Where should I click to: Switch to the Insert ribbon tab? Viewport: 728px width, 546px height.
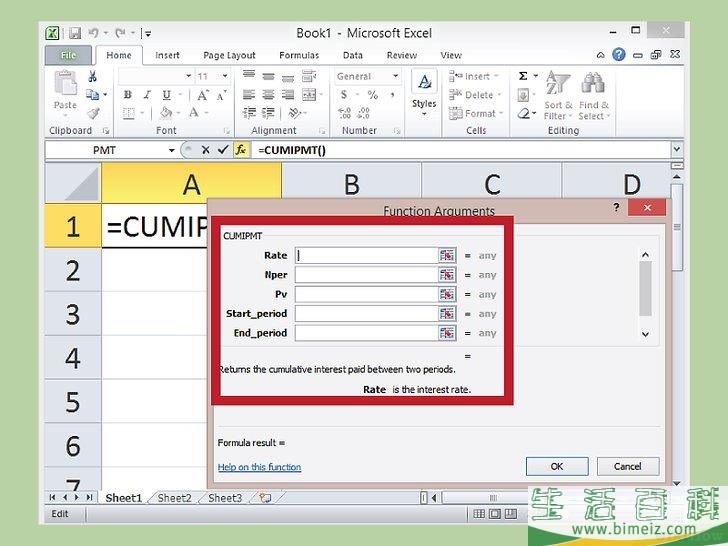pos(167,55)
